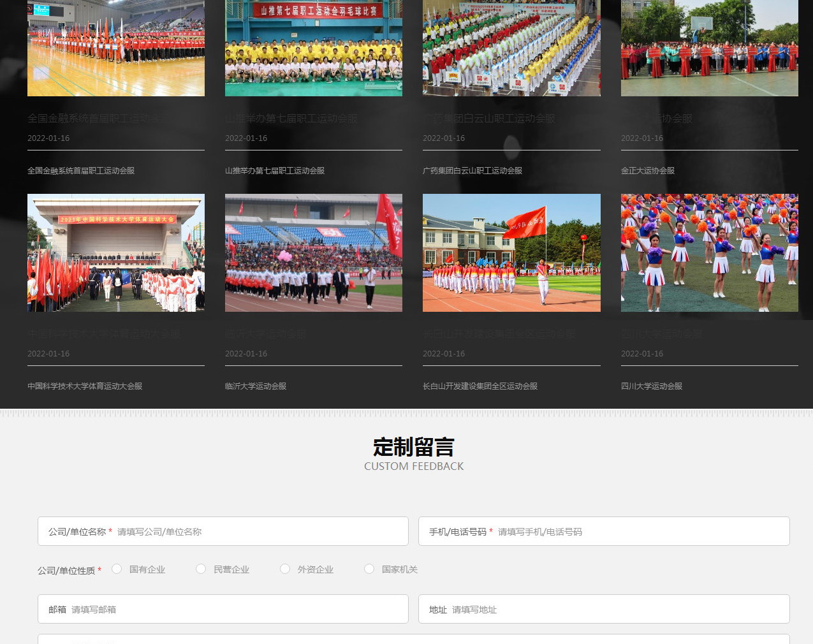Click the 2022-01-16 date under 金正大 card
The height and width of the screenshot is (644, 813).
(x=642, y=138)
